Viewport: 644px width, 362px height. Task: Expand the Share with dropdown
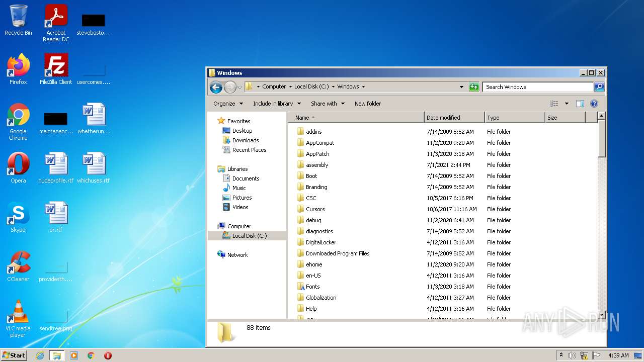tap(328, 104)
